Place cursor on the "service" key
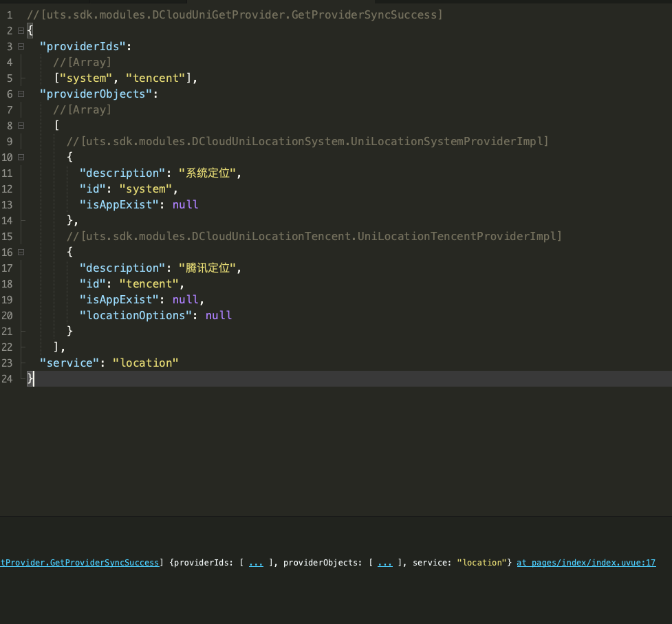Viewport: 672px width, 624px height. (x=69, y=363)
